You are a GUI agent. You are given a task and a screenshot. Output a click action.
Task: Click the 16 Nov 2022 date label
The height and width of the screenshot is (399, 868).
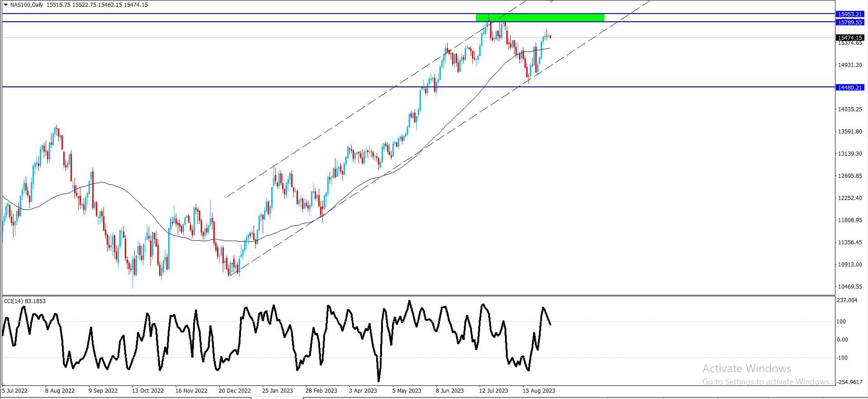coord(191,391)
